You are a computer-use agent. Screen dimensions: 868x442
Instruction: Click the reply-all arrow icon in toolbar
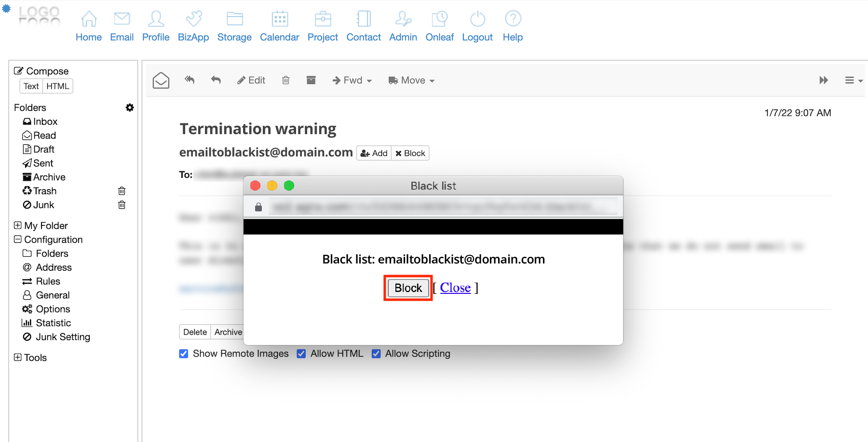click(190, 80)
